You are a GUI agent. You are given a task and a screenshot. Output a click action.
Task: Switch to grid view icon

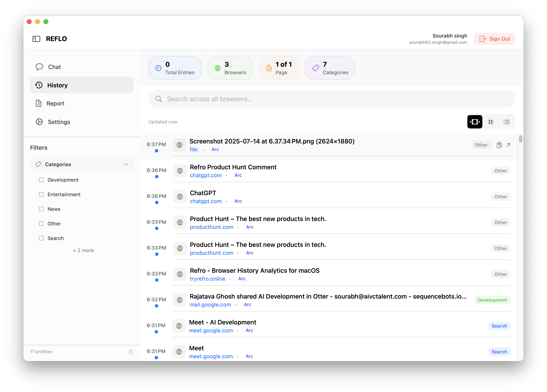490,122
